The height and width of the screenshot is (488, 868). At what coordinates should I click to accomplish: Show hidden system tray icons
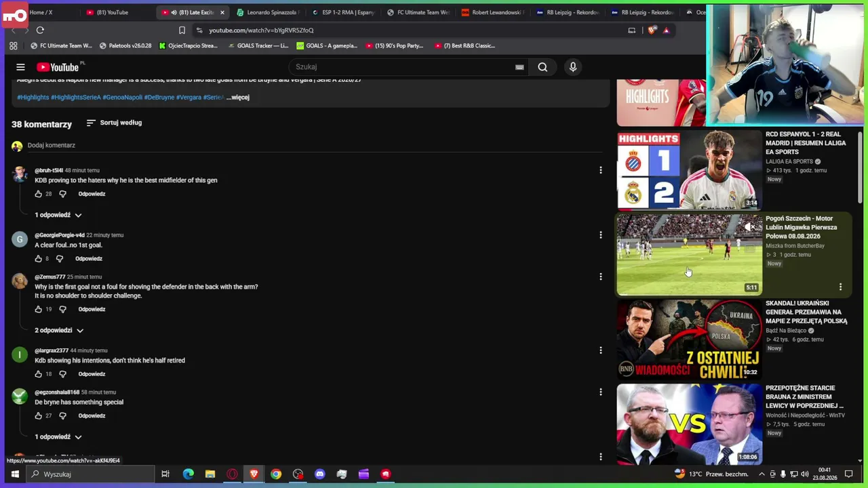[762, 474]
